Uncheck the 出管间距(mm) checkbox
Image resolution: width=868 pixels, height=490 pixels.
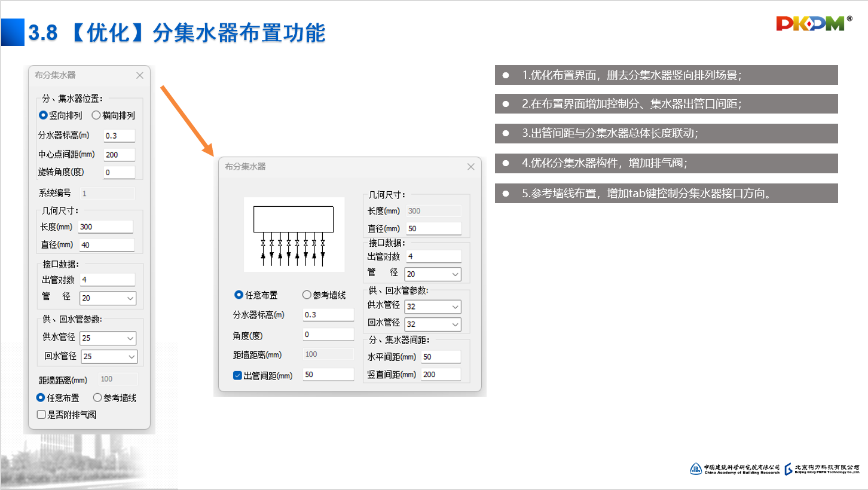click(237, 375)
